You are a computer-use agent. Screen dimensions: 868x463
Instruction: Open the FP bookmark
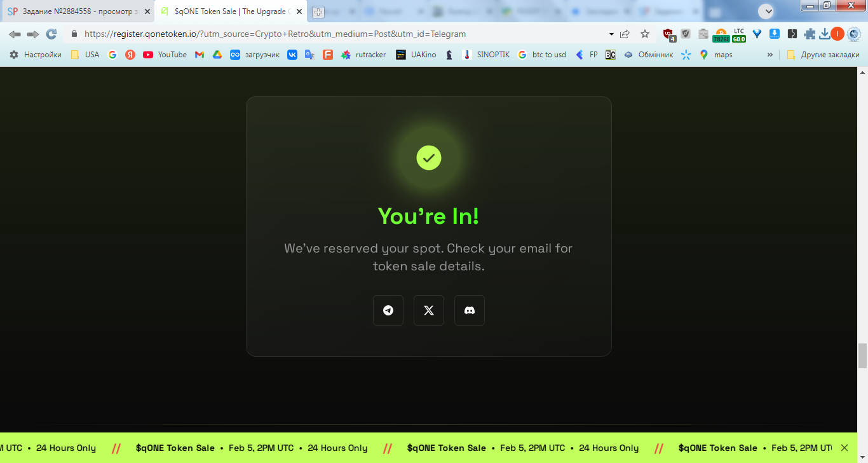click(587, 55)
